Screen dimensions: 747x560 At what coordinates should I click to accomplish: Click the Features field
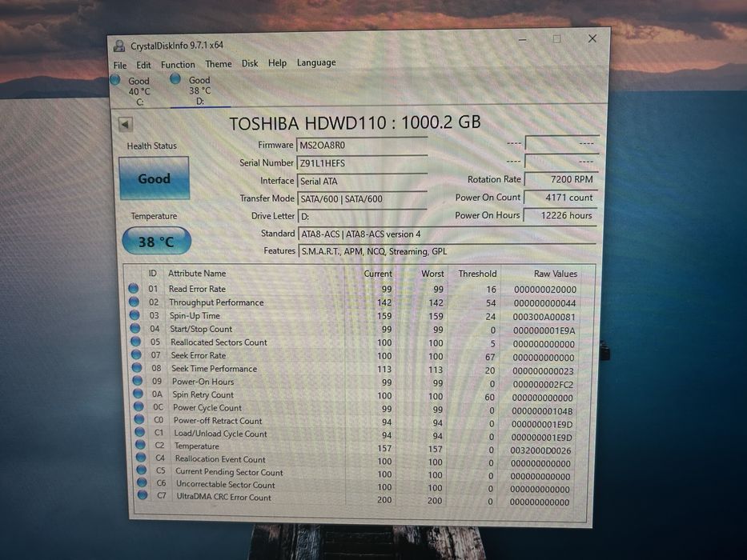(x=447, y=251)
